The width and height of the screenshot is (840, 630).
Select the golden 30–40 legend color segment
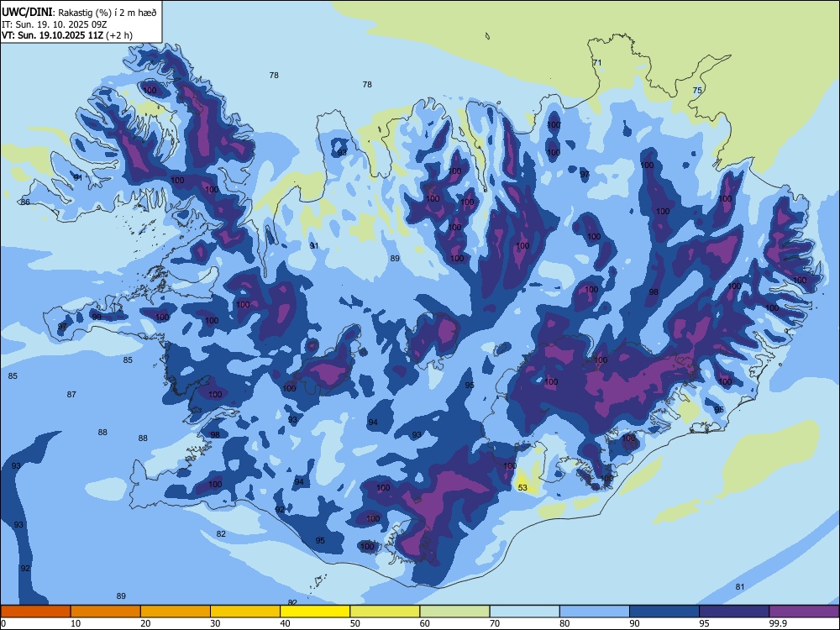point(245,612)
